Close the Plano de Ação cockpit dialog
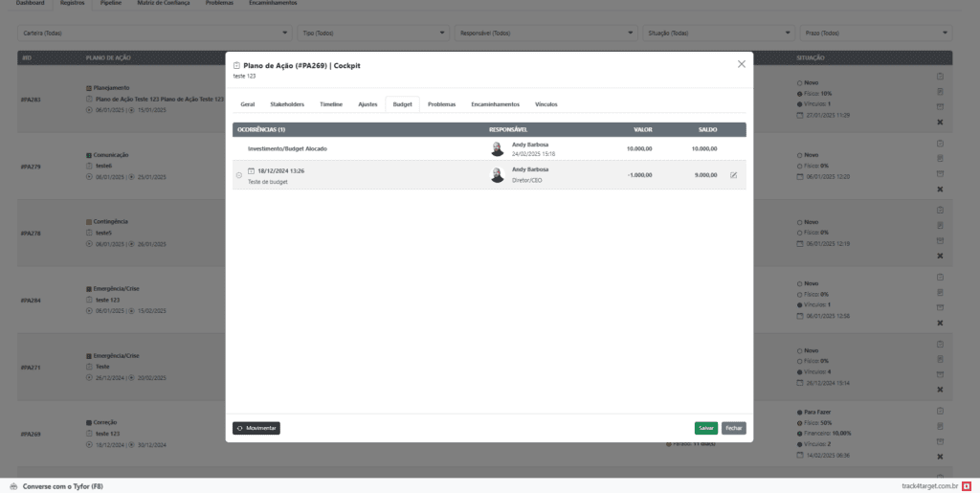This screenshot has width=980, height=493. coord(741,64)
